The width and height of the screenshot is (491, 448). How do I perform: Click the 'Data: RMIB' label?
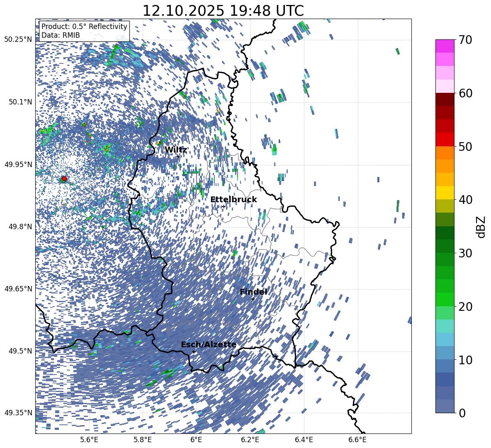coord(61,35)
